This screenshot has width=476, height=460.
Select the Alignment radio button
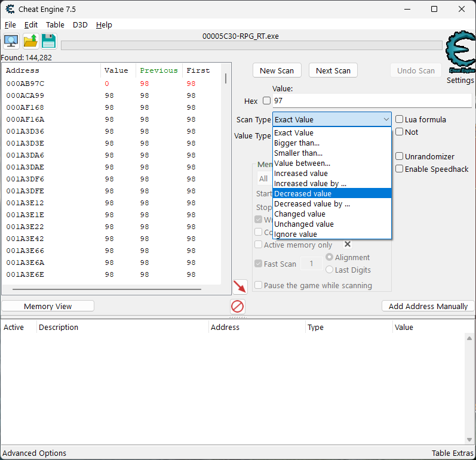[329, 257]
